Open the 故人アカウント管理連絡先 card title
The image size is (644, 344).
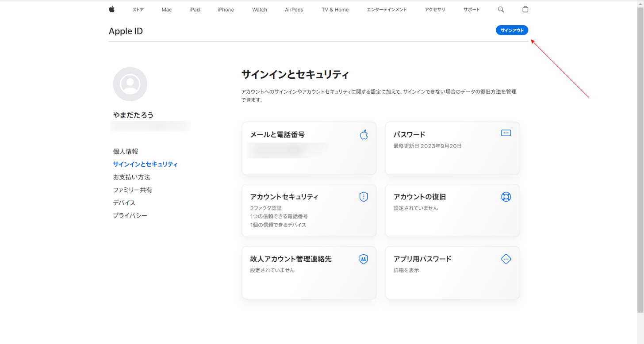point(291,259)
